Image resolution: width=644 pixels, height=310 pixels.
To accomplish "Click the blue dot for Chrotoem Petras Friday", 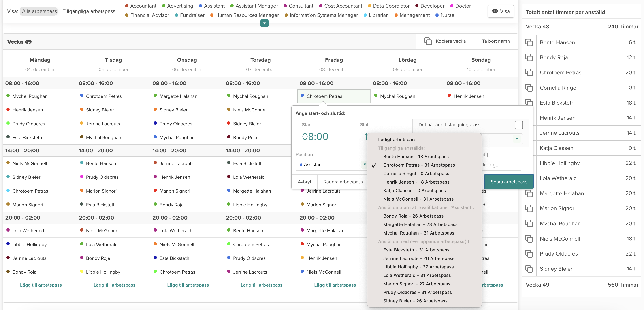I will [x=302, y=96].
